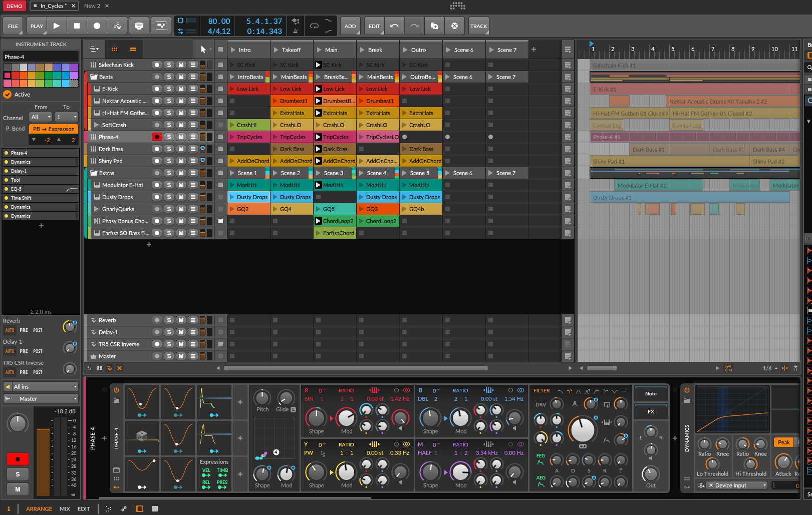Switch to the In_Cycles project tab

point(54,6)
